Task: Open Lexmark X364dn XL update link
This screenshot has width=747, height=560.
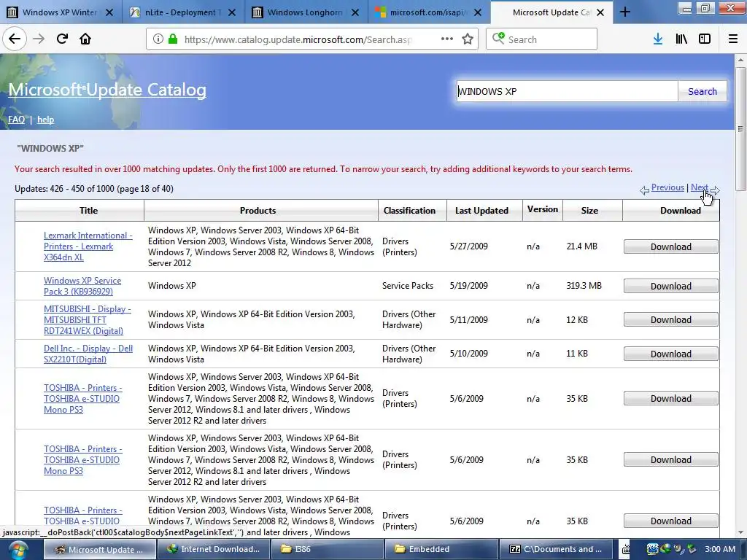Action: coord(88,246)
